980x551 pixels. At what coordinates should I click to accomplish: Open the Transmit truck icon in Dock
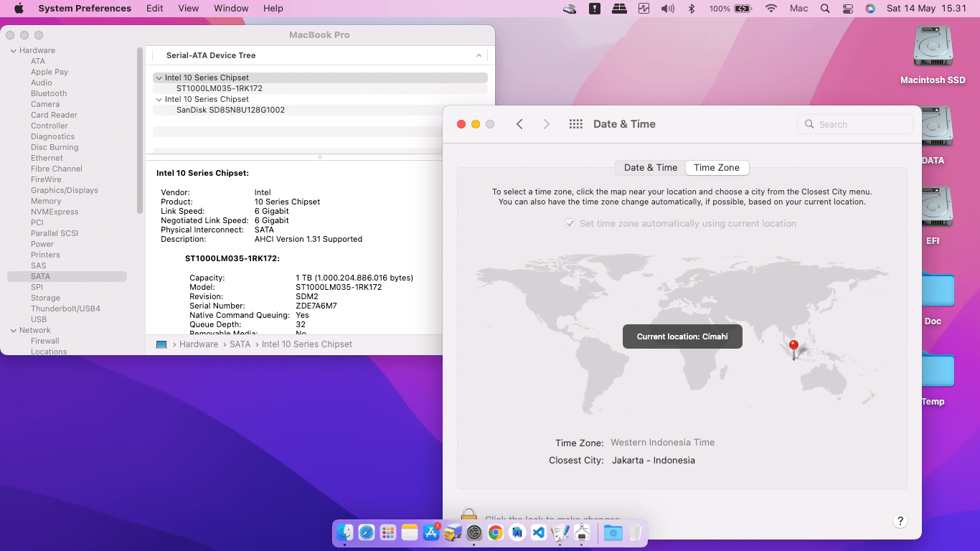tap(453, 532)
